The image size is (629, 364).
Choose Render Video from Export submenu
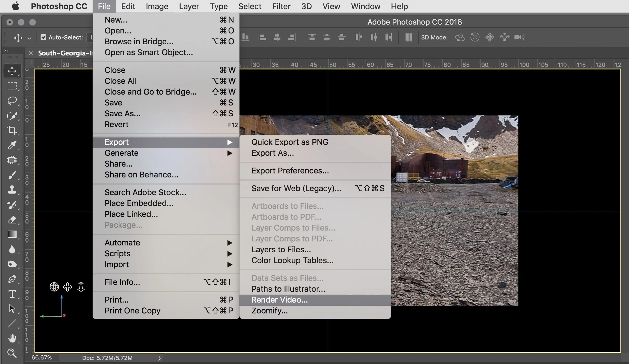pyautogui.click(x=315, y=300)
